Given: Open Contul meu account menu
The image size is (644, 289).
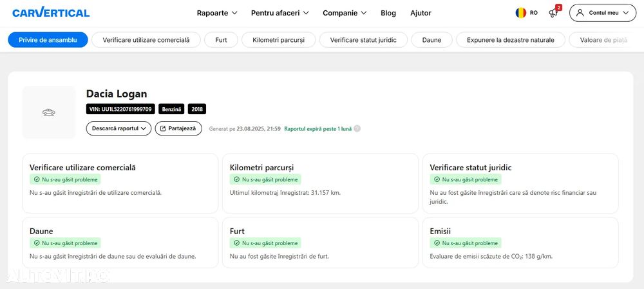Looking at the screenshot, I should pyautogui.click(x=603, y=13).
